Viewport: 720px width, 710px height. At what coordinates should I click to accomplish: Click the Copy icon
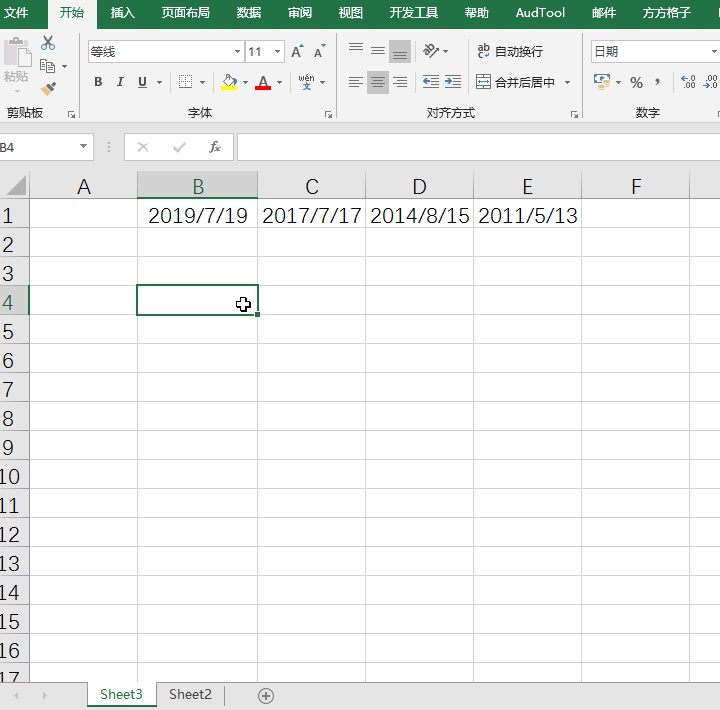47,66
